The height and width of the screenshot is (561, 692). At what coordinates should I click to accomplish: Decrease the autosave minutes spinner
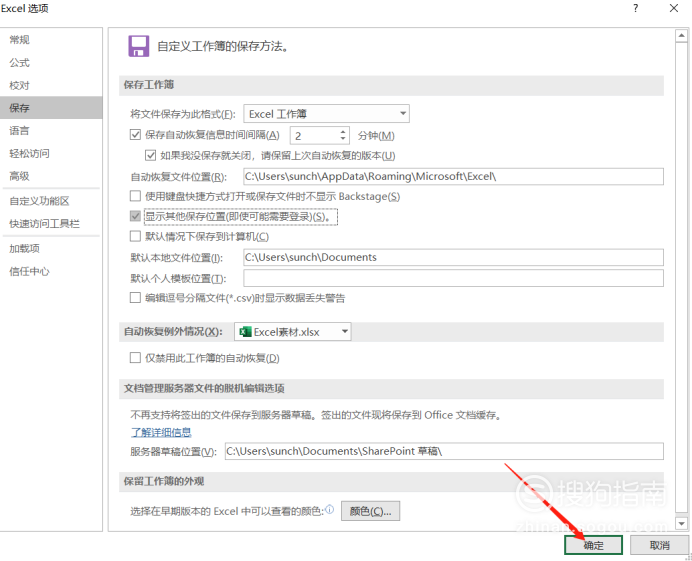(x=343, y=139)
